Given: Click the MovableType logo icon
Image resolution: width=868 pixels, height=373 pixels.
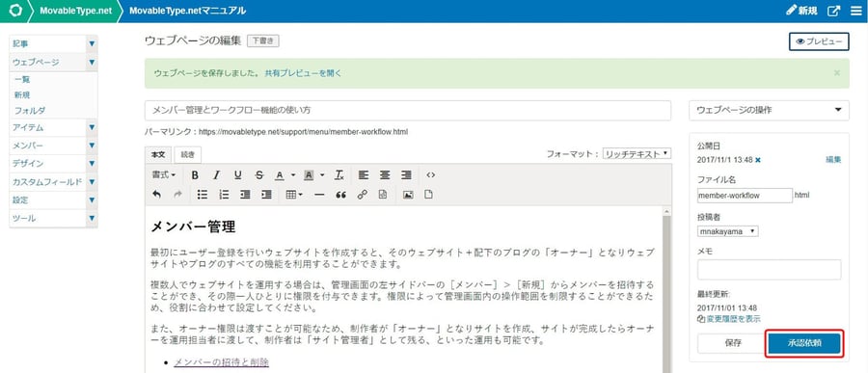Looking at the screenshot, I should pos(15,11).
